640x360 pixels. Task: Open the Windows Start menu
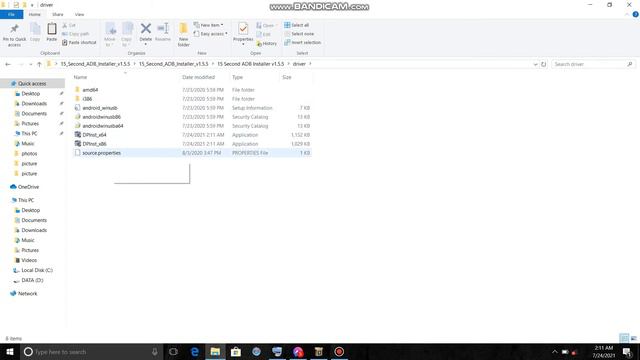9,352
